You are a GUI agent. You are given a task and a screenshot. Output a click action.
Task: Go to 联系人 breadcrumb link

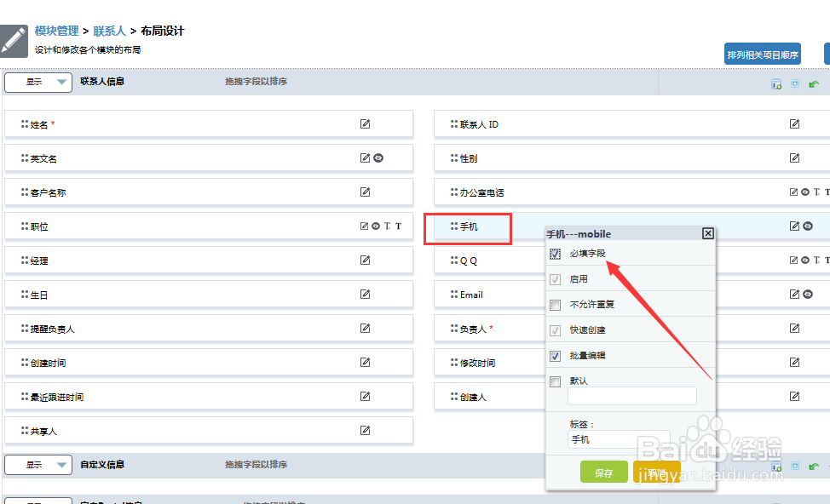tap(110, 31)
